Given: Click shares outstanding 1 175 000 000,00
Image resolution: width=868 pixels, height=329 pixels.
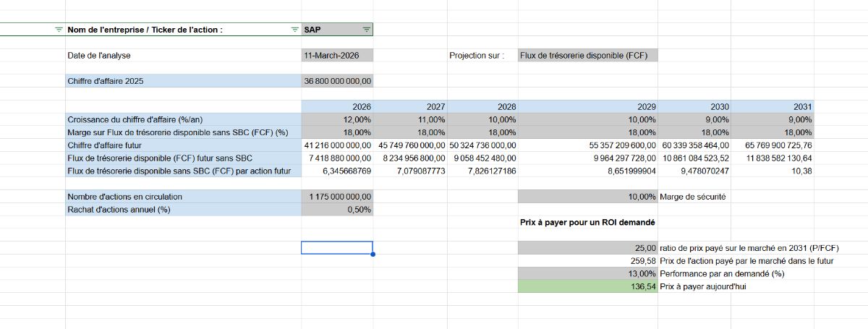Looking at the screenshot, I should tap(337, 197).
